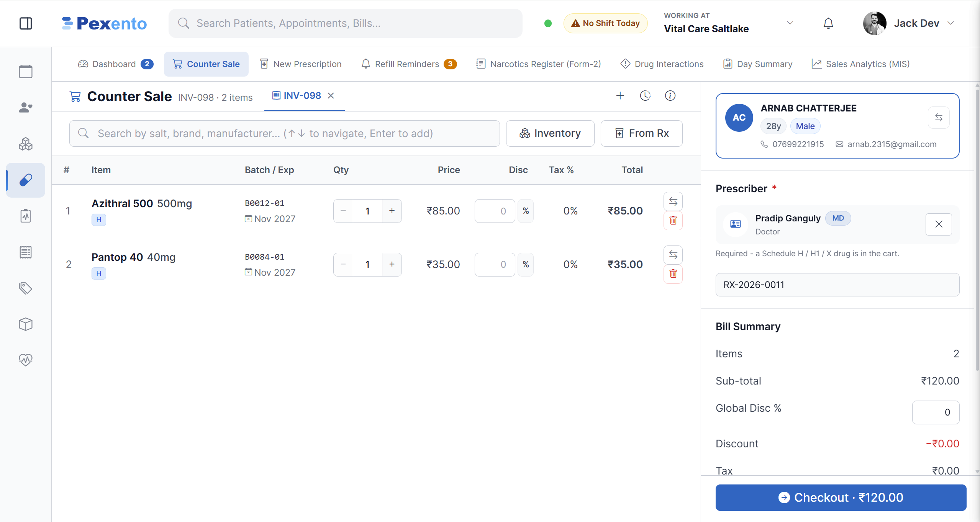Click Azithral 500 discount field
Image resolution: width=980 pixels, height=522 pixels.
pyautogui.click(x=495, y=211)
